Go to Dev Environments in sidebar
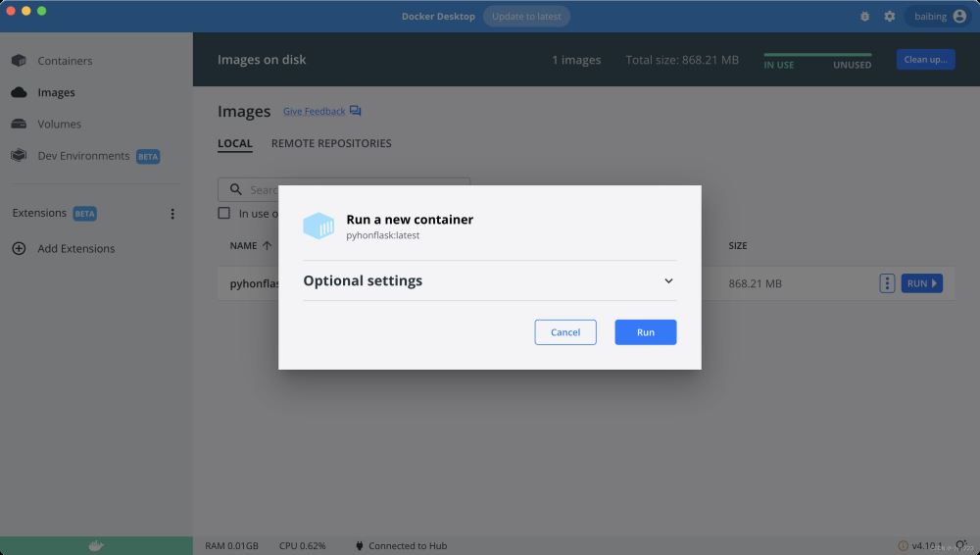 [x=83, y=155]
